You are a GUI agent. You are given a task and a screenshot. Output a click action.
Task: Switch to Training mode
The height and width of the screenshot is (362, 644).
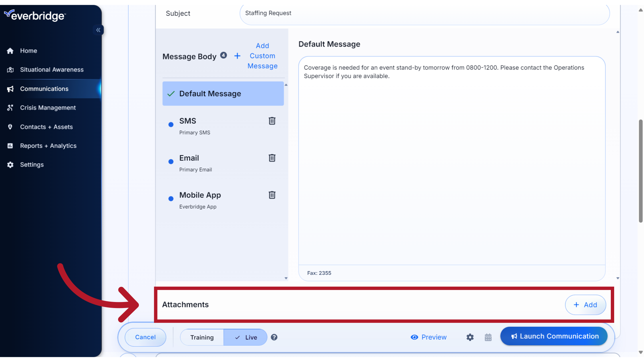[x=202, y=337]
